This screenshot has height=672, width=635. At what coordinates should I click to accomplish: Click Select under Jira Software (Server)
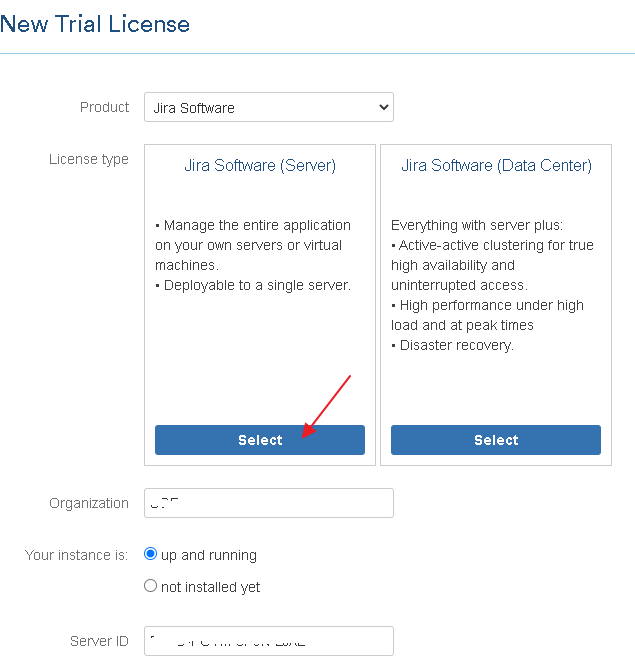pyautogui.click(x=260, y=440)
